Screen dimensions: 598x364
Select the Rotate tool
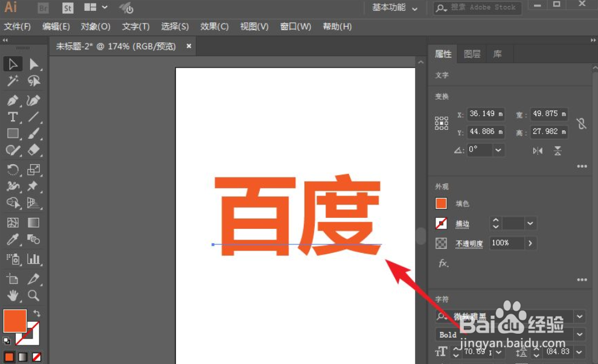tap(13, 169)
